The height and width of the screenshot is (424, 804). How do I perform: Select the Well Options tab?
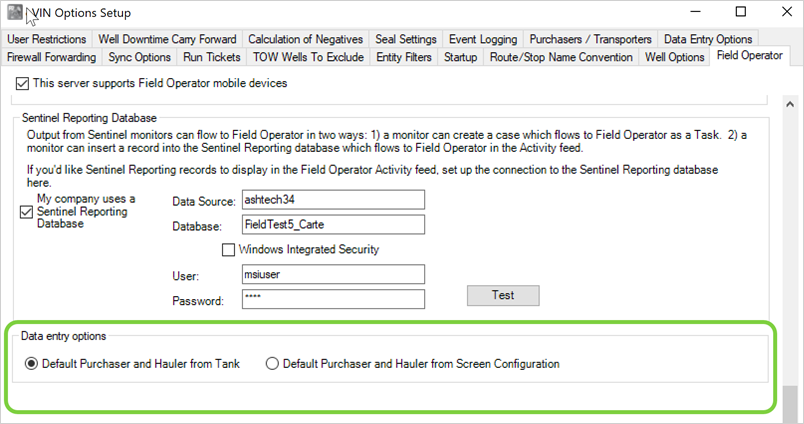[x=673, y=57]
